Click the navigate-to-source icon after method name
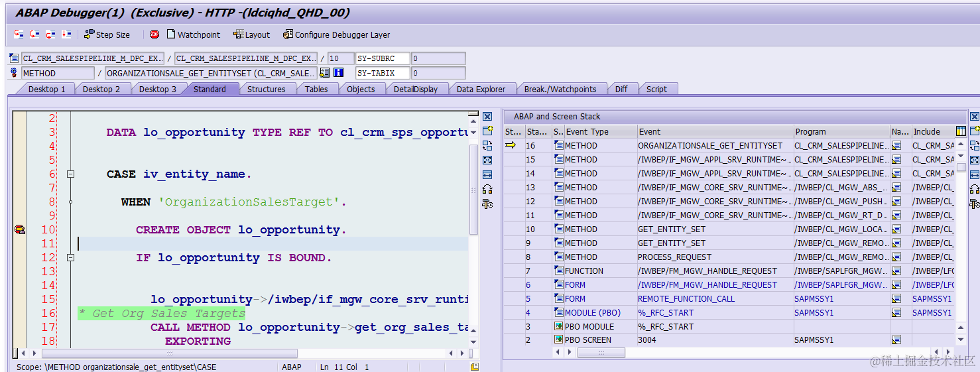The height and width of the screenshot is (372, 980). pyautogui.click(x=324, y=73)
